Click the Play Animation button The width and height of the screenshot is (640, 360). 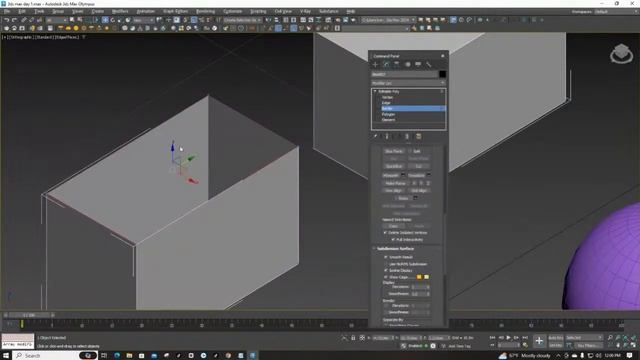click(x=508, y=338)
